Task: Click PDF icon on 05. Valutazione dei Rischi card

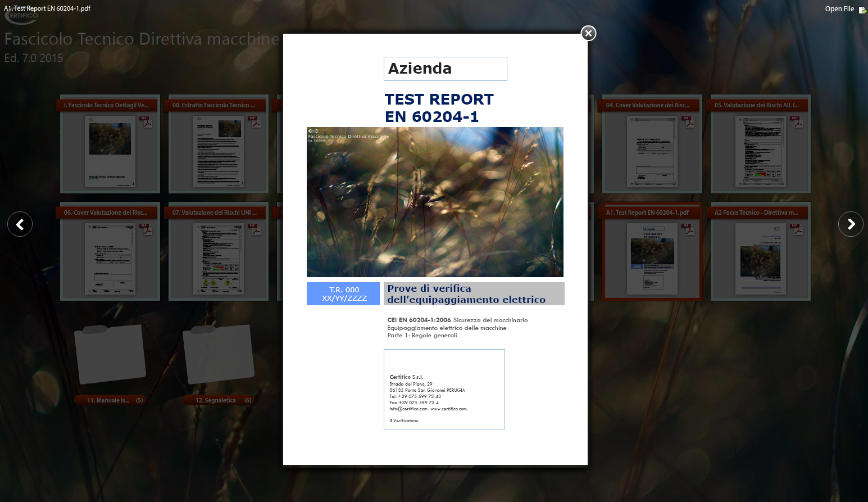Action: tap(798, 122)
